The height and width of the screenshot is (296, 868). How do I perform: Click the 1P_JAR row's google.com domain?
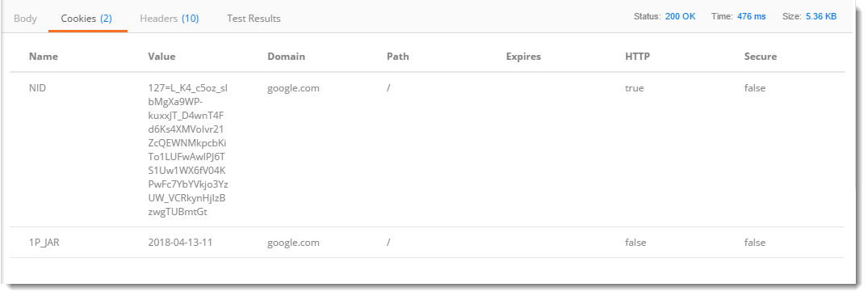(293, 243)
